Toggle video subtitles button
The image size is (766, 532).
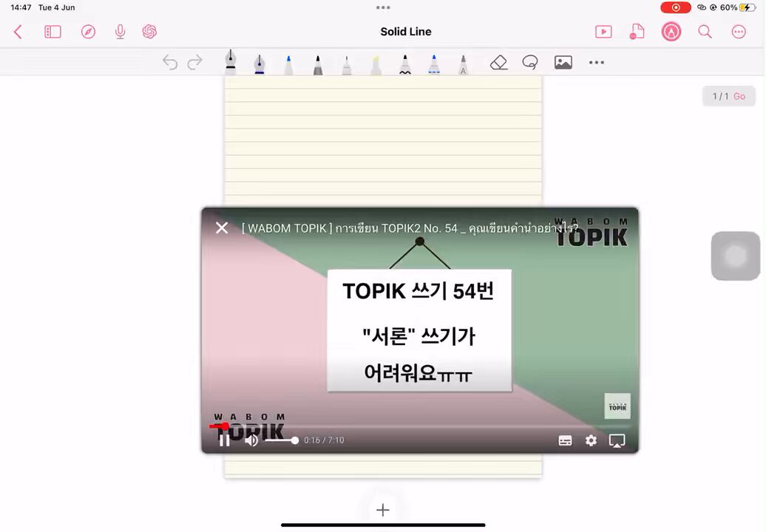coord(565,440)
